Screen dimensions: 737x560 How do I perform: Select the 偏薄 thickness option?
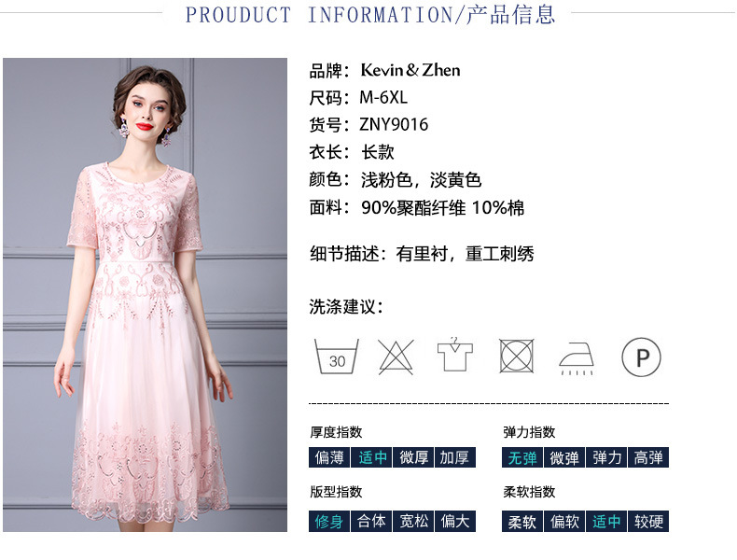(x=329, y=457)
